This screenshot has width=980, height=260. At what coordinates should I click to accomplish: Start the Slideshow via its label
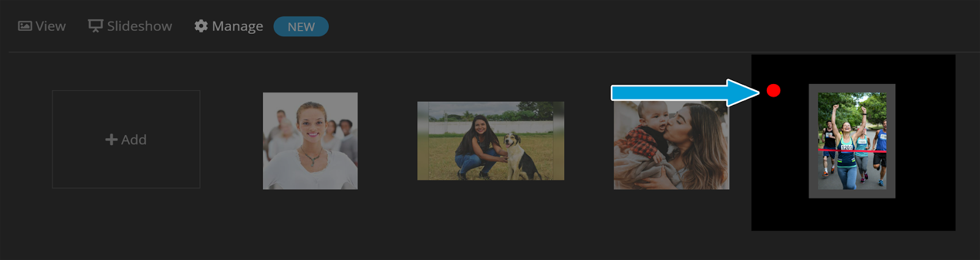click(x=140, y=26)
